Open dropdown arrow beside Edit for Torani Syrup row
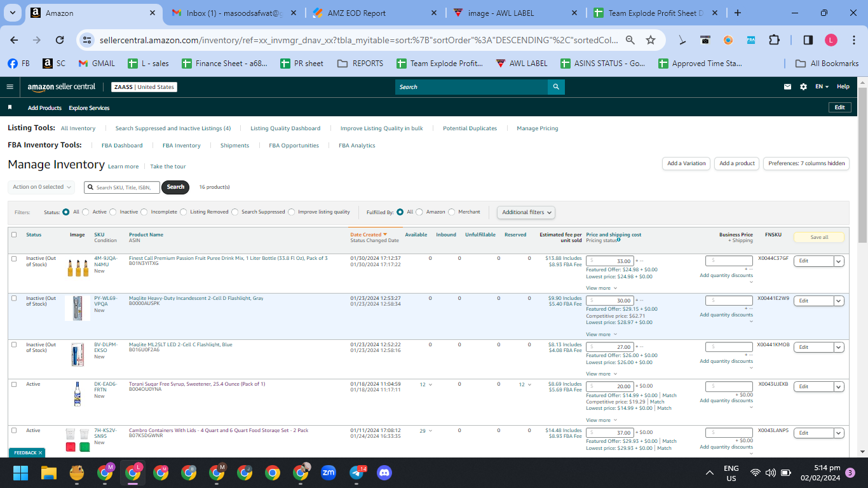Viewport: 868px width, 488px height. 839,386
